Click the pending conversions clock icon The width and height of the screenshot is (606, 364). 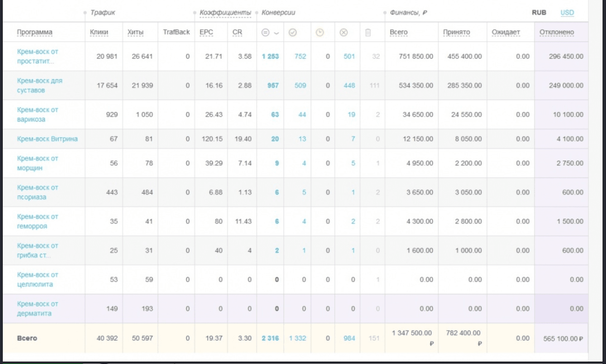click(x=320, y=33)
